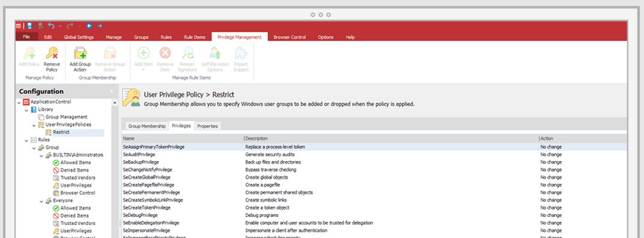Switch to the Edit ribbon tab
Viewport: 644px width, 238px height.
(48, 37)
